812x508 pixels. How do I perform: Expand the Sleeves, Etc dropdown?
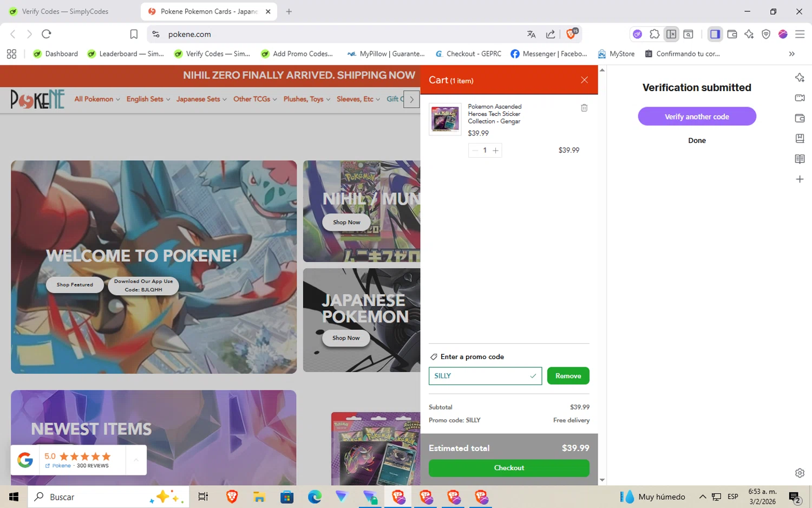click(358, 99)
